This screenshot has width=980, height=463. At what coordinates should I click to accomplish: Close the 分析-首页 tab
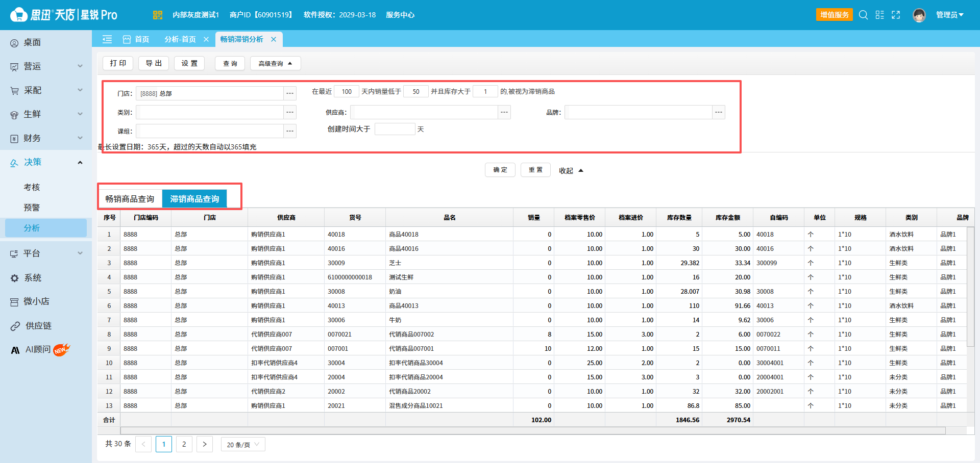[206, 39]
